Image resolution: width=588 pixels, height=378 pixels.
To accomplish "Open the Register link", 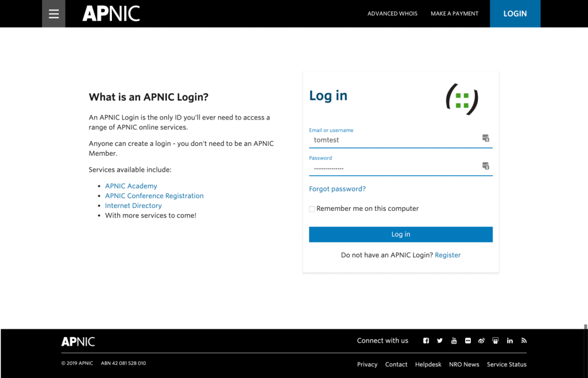I will click(x=448, y=255).
